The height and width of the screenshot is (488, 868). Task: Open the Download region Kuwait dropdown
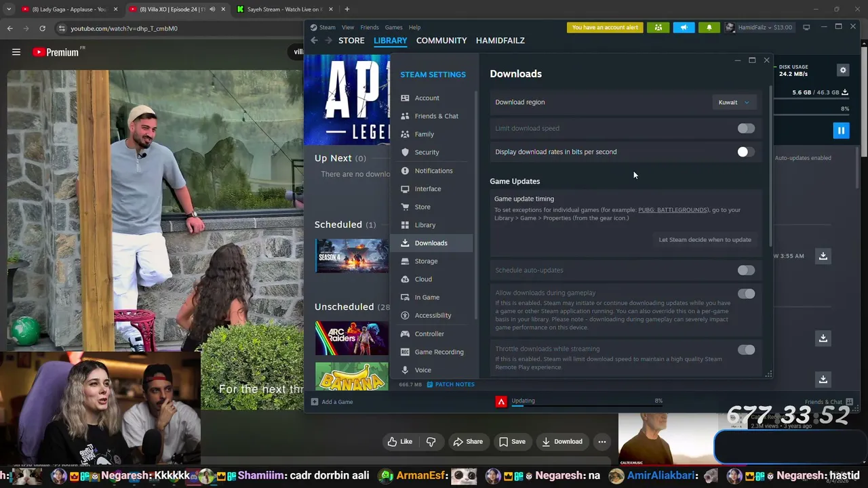734,102
